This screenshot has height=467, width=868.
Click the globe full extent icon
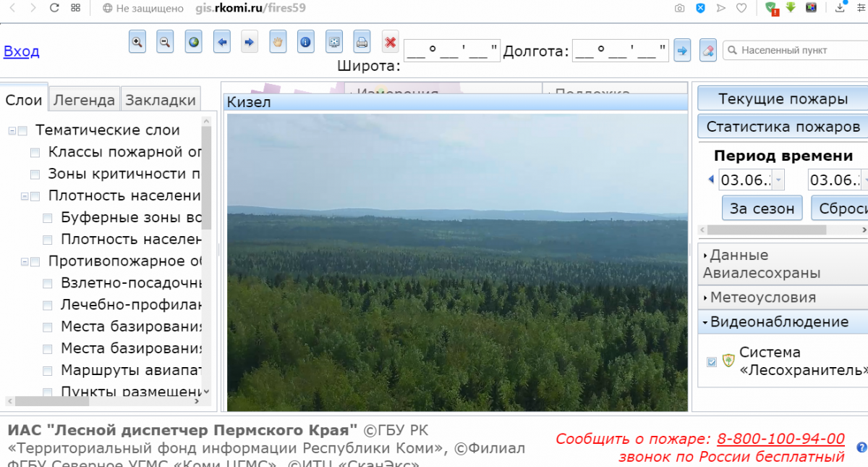coord(194,42)
